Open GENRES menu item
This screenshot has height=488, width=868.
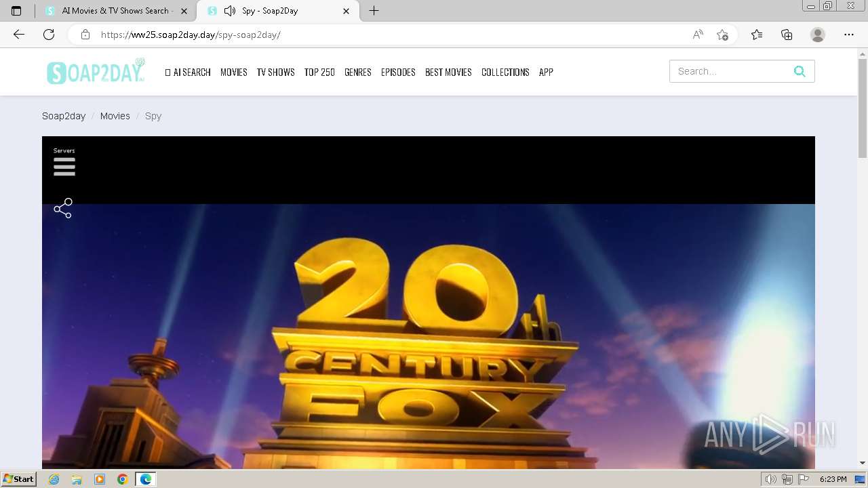(357, 72)
